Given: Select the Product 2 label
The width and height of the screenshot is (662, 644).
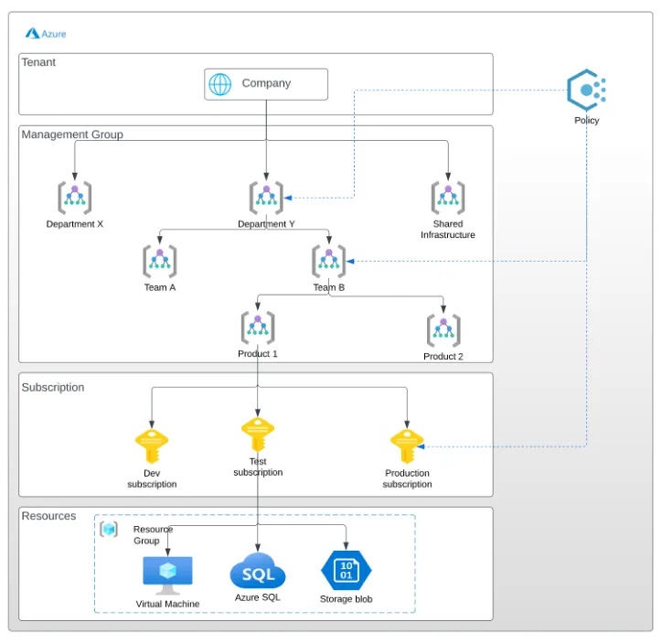Looking at the screenshot, I should tap(443, 357).
